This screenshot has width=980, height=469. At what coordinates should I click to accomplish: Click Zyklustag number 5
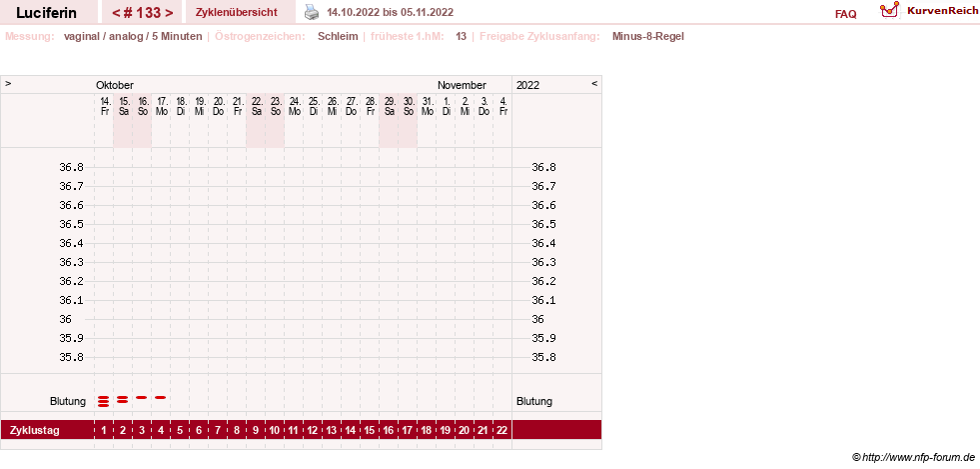(180, 430)
